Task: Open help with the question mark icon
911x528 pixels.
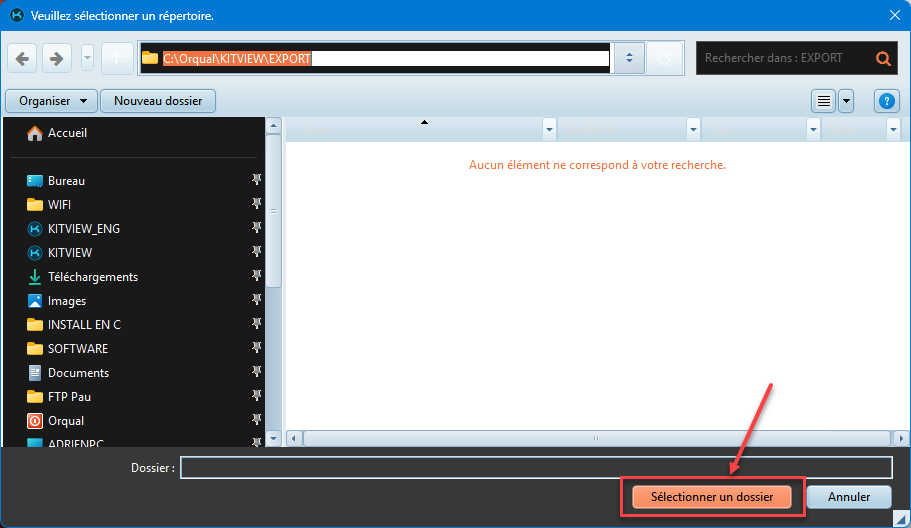Action: point(886,101)
